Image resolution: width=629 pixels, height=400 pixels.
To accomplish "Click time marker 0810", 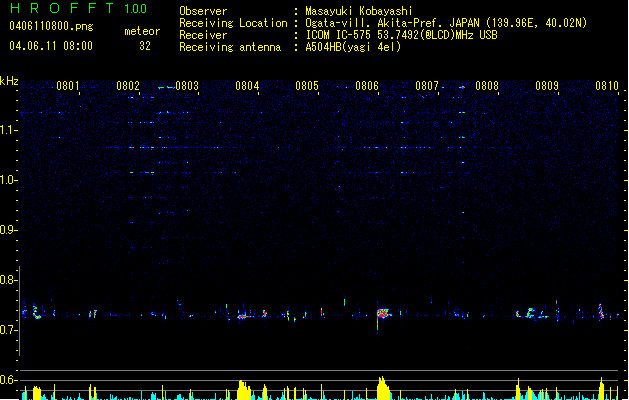I will 607,86.
